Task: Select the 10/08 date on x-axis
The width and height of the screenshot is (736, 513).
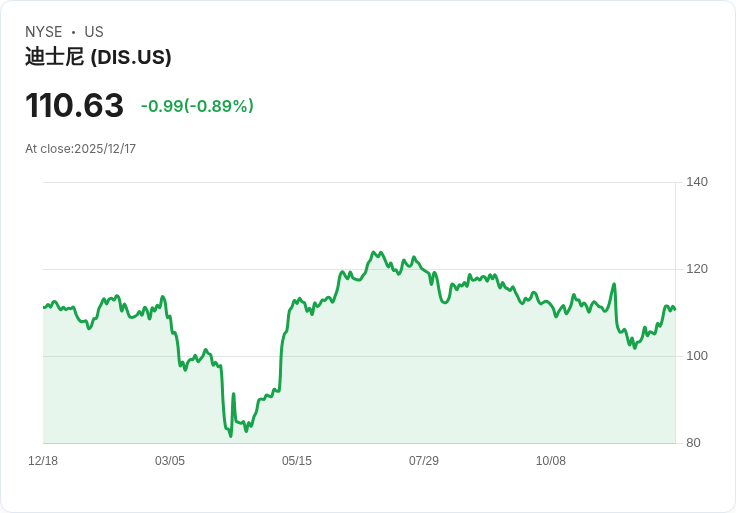Action: (x=551, y=461)
